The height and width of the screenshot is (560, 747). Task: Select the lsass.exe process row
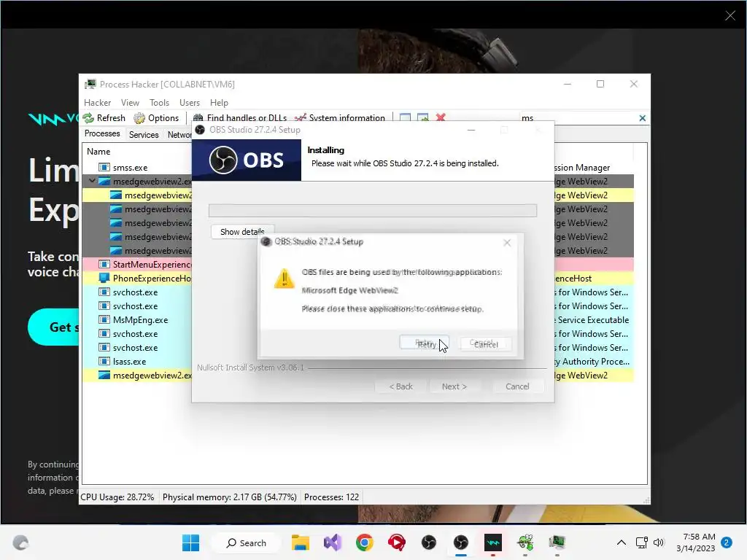point(358,362)
